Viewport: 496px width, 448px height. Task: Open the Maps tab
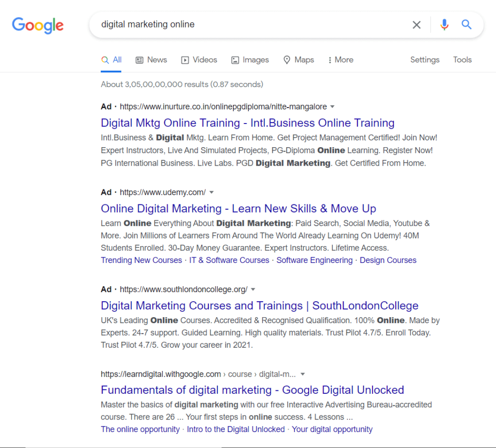pos(298,60)
